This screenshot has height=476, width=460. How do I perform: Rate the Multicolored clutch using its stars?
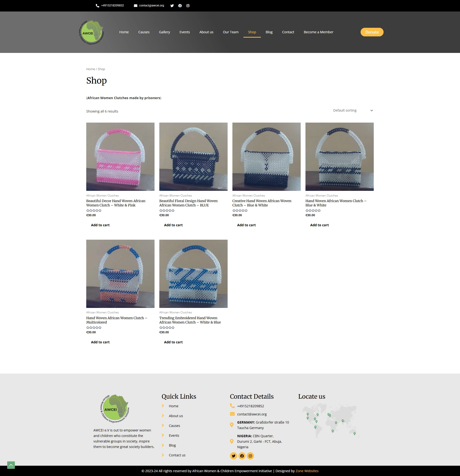(93, 327)
